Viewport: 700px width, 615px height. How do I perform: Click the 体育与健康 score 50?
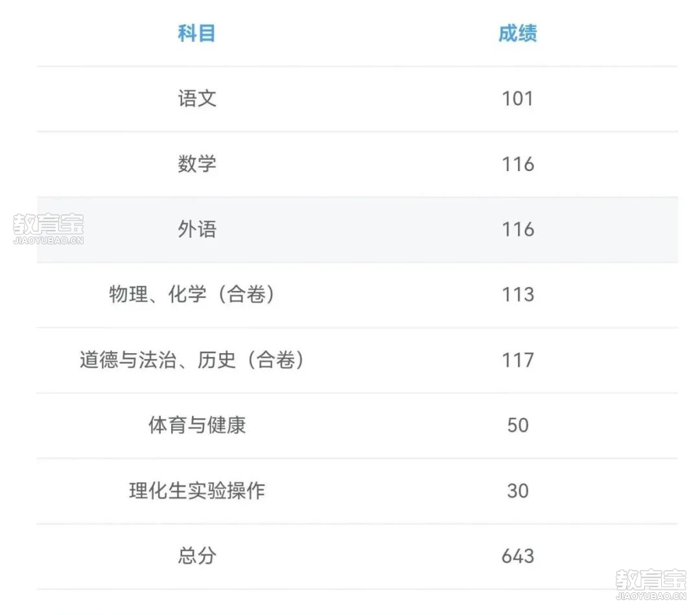point(518,425)
